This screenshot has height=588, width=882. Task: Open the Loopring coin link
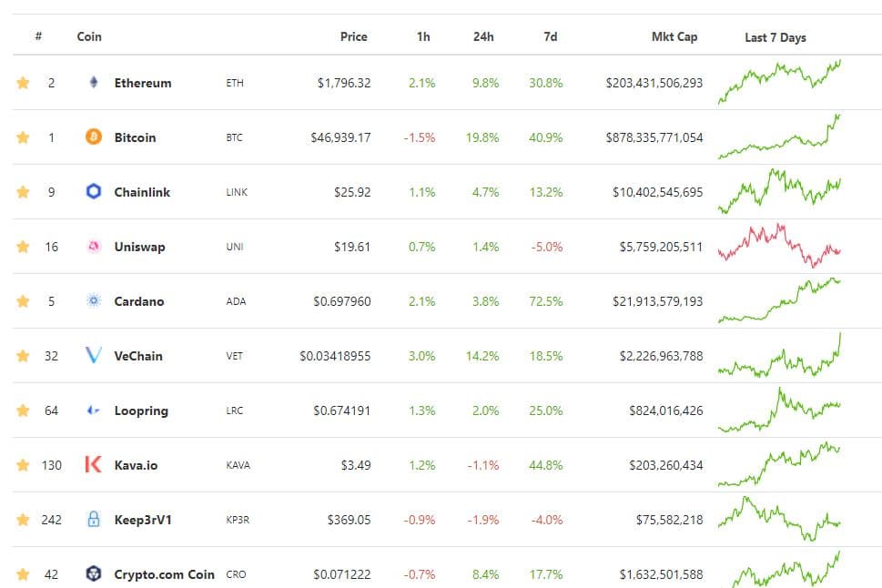coord(141,411)
